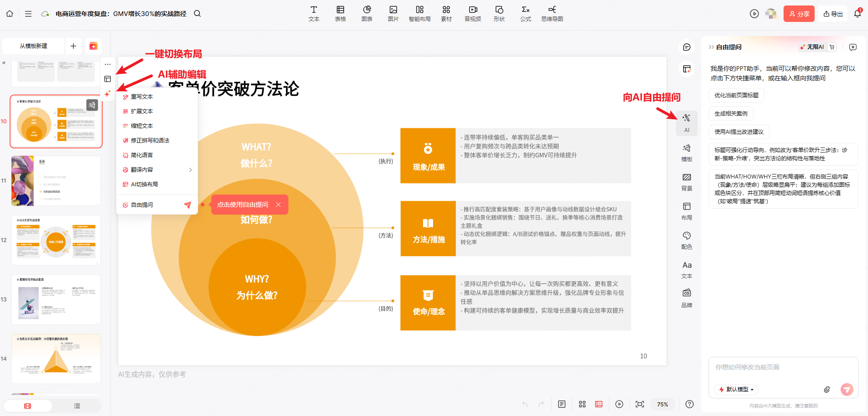
Task: Insert a table using the 表格 icon
Action: pos(340,13)
